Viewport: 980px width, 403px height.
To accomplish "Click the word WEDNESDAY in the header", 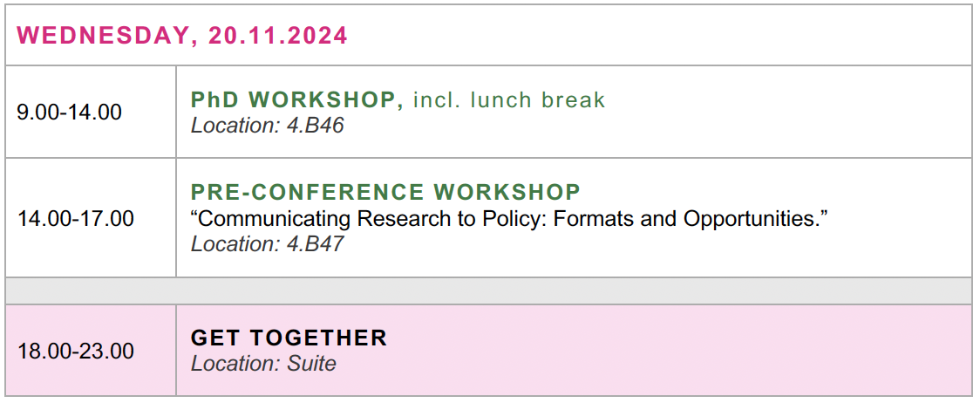I will (101, 36).
